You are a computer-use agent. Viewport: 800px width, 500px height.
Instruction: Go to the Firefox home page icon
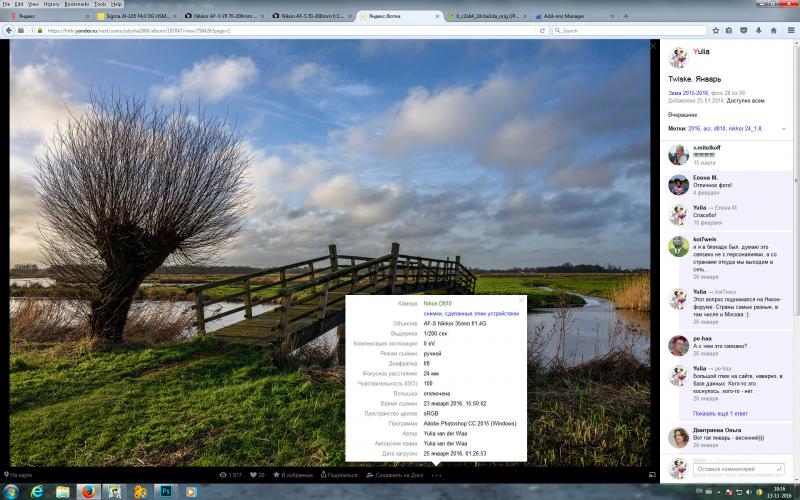tap(773, 31)
